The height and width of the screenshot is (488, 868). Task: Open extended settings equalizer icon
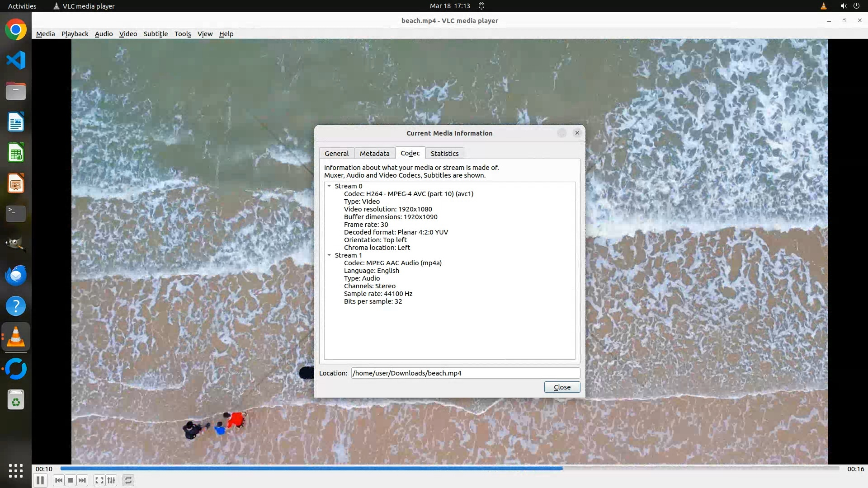tap(111, 480)
